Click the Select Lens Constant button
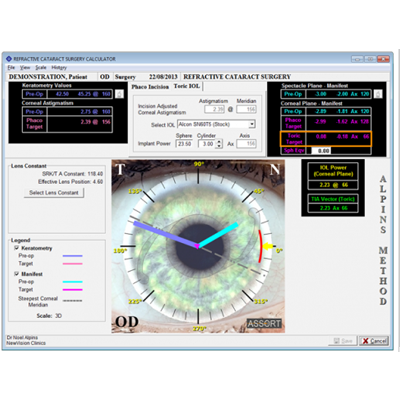The width and height of the screenshot is (400, 400). 54,193
